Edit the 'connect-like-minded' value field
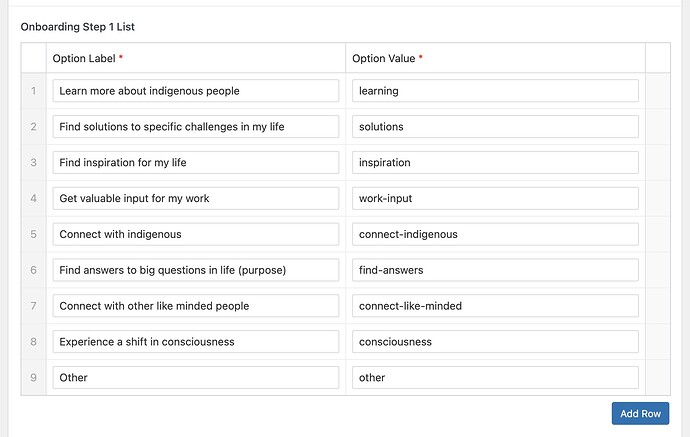The image size is (690, 437). [x=495, y=306]
